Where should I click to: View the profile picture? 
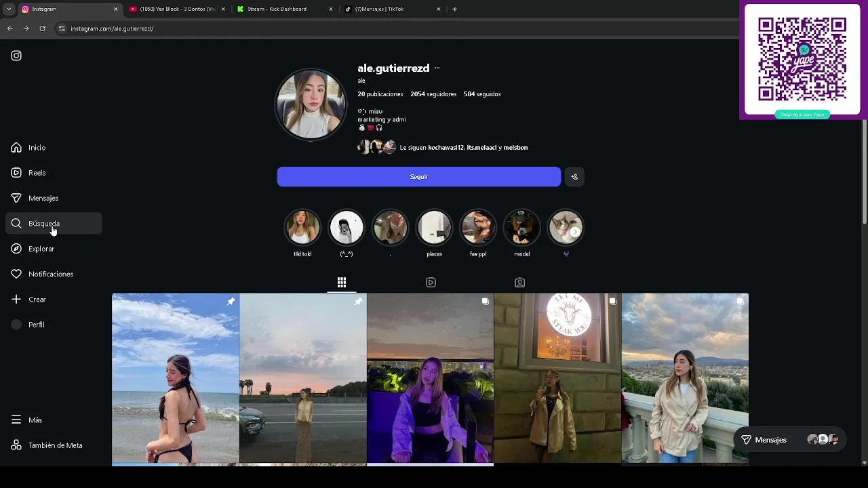click(311, 104)
